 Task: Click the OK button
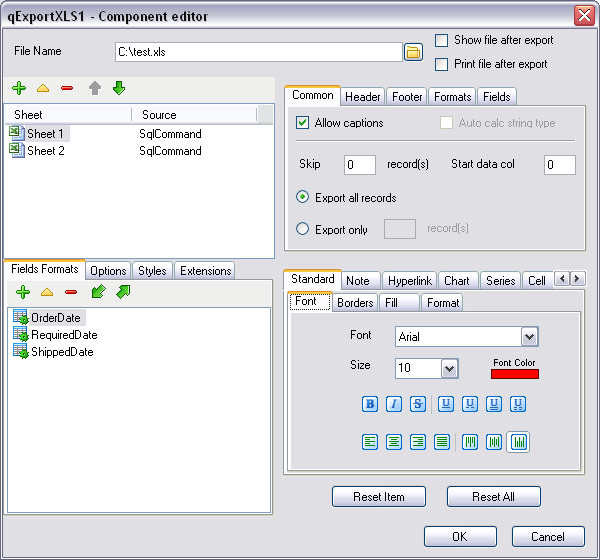point(460,537)
